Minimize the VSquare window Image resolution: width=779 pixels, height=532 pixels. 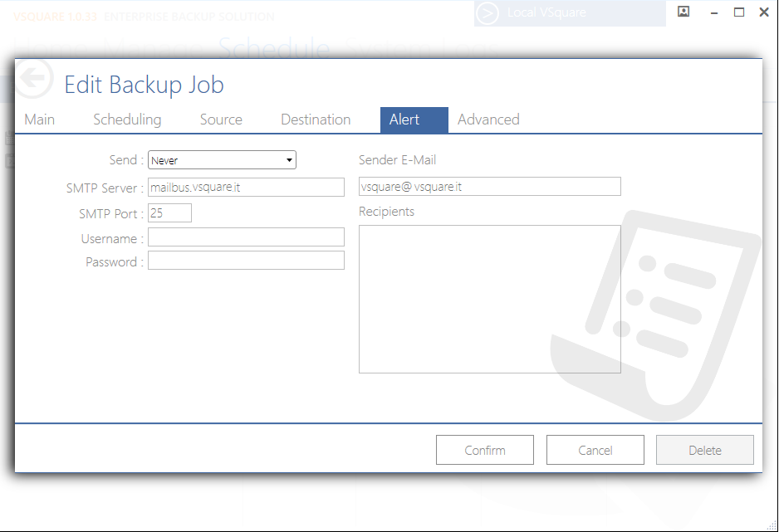coord(713,12)
